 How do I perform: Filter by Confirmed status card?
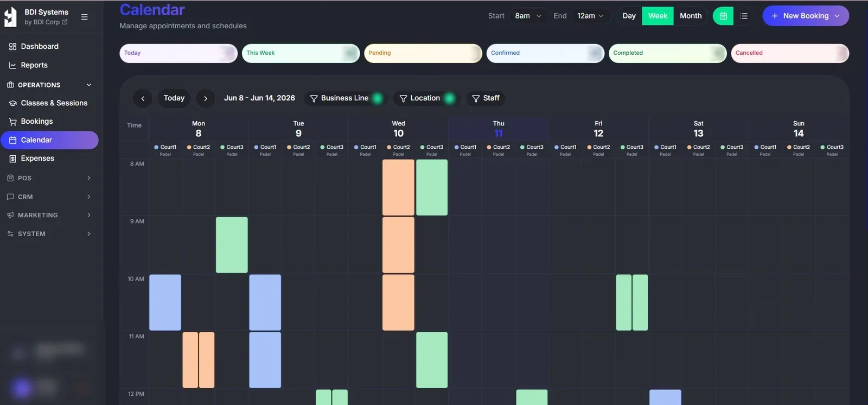pos(545,53)
